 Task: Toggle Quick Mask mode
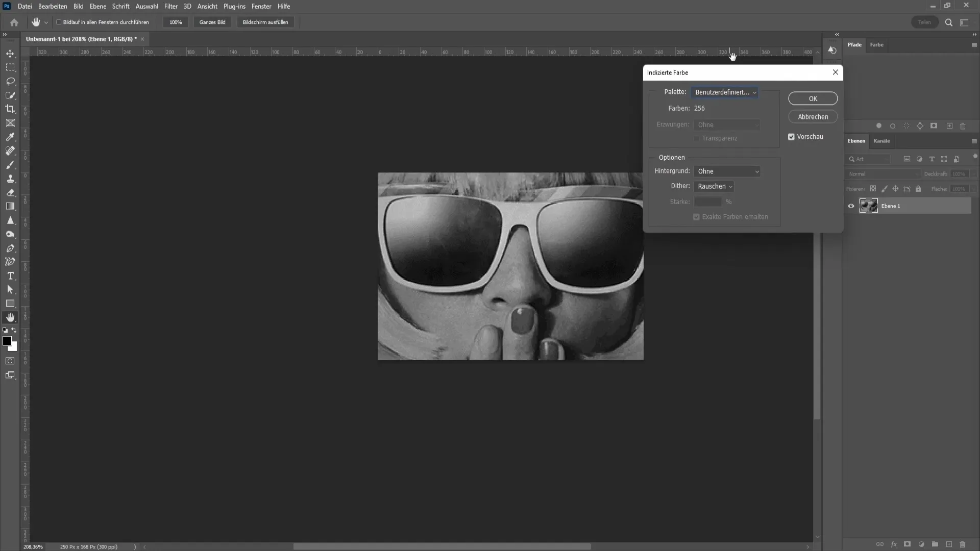10,361
